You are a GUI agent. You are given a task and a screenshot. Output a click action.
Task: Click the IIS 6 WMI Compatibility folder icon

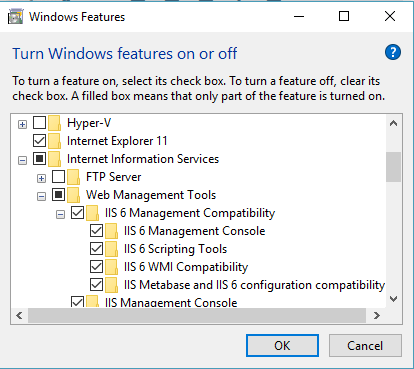coord(112,267)
